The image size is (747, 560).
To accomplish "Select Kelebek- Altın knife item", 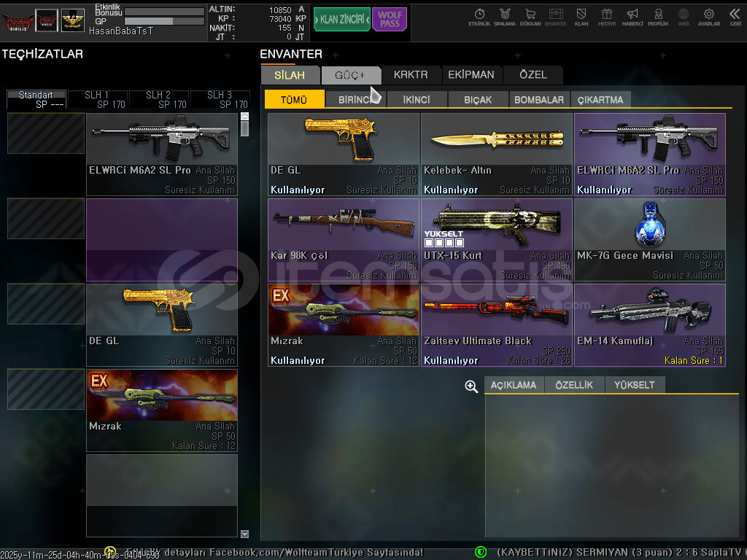I will (496, 155).
